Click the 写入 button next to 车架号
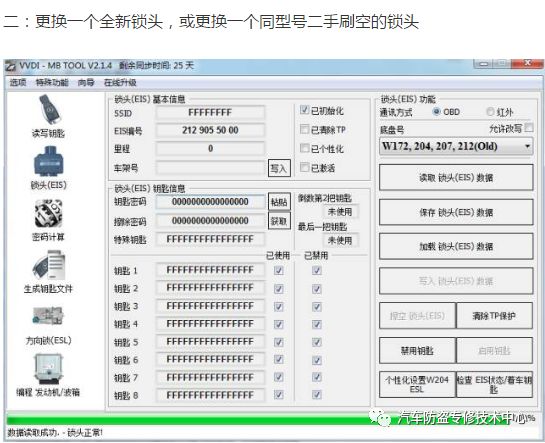The width and height of the screenshot is (545, 443). tap(279, 168)
